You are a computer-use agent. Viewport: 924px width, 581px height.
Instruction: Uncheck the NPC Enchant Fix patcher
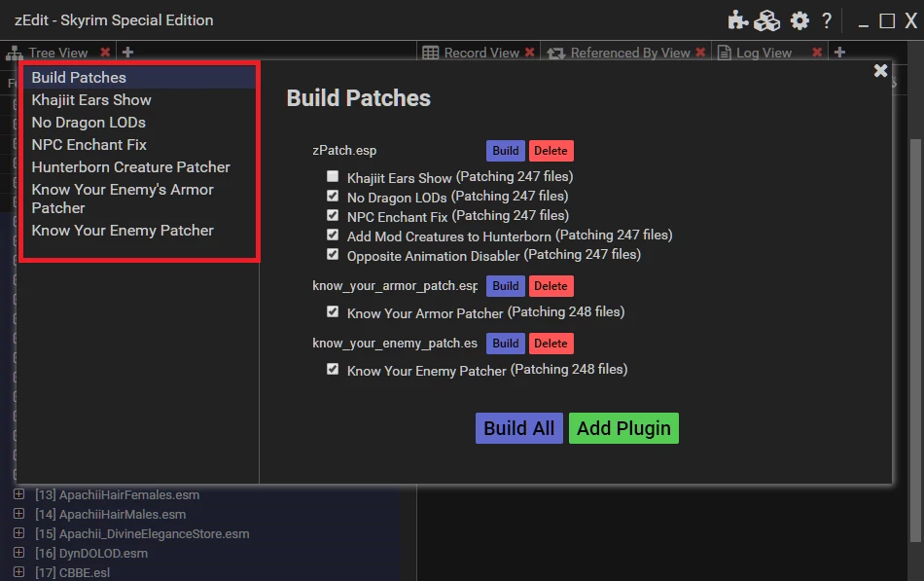coord(333,215)
